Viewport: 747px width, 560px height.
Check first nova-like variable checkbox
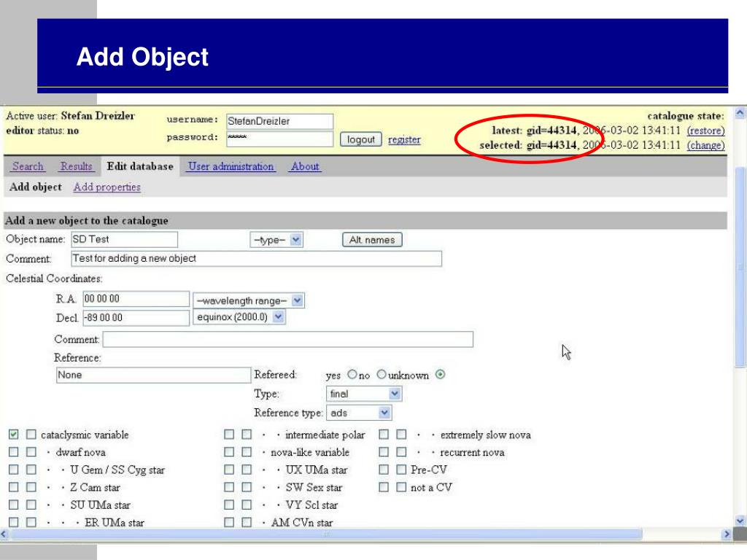tap(229, 452)
